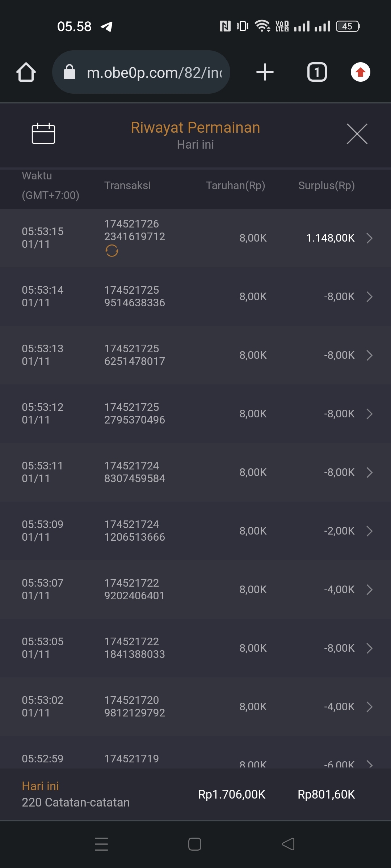This screenshot has width=391, height=868.
Task: Tap the Taruhan(Rp) column header
Action: tap(235, 186)
